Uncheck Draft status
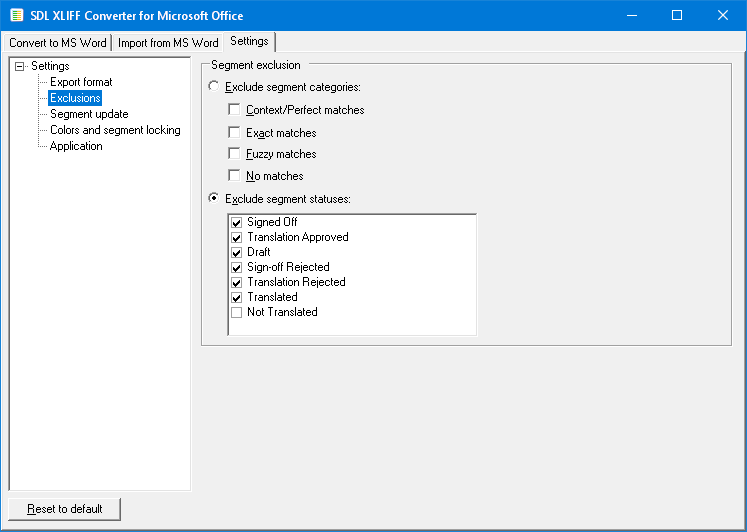The width and height of the screenshot is (747, 532). click(x=236, y=252)
